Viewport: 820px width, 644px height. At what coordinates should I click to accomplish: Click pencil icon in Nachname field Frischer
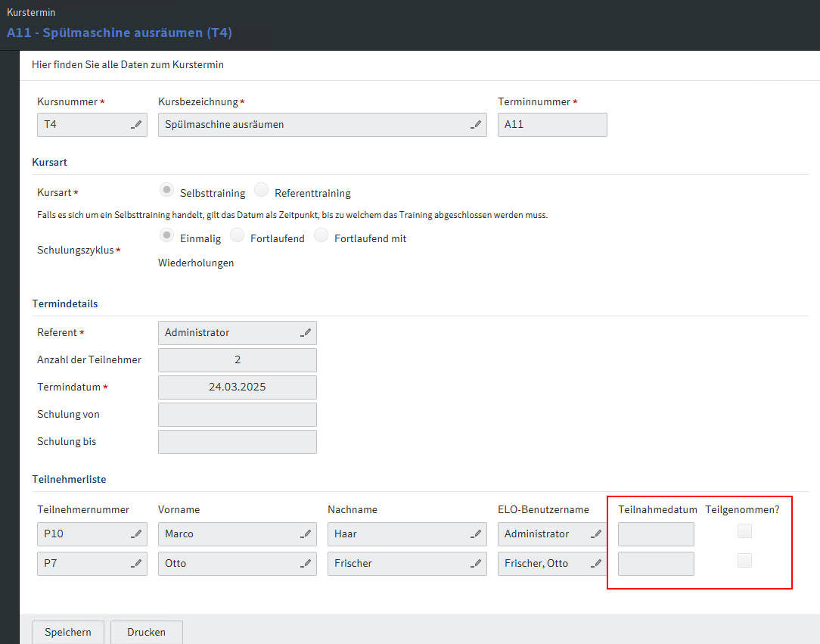point(476,564)
